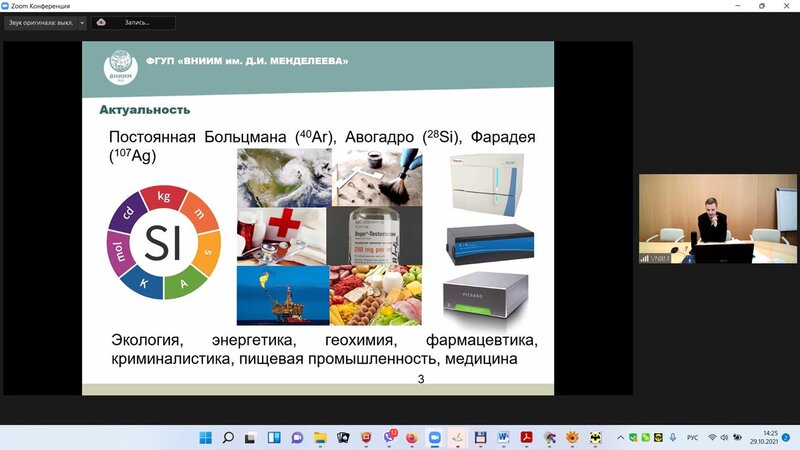
Task: Open the Widgets panel from taskbar
Action: (273, 437)
